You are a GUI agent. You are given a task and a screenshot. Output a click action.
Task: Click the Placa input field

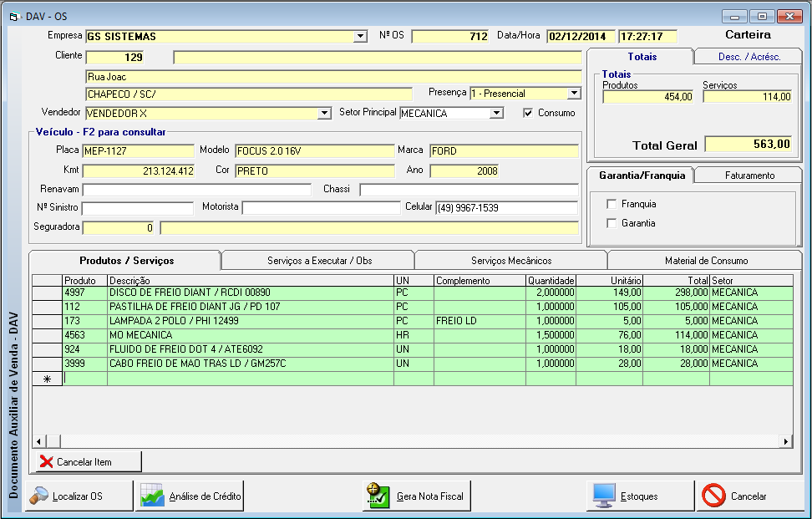[138, 151]
